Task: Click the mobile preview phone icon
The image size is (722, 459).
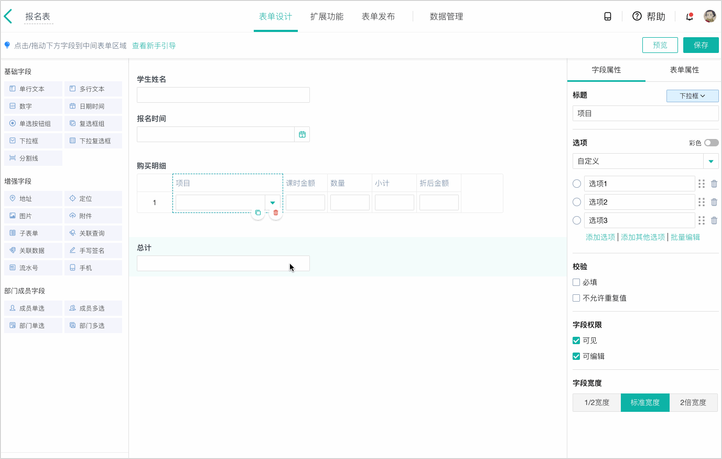Action: (x=607, y=17)
